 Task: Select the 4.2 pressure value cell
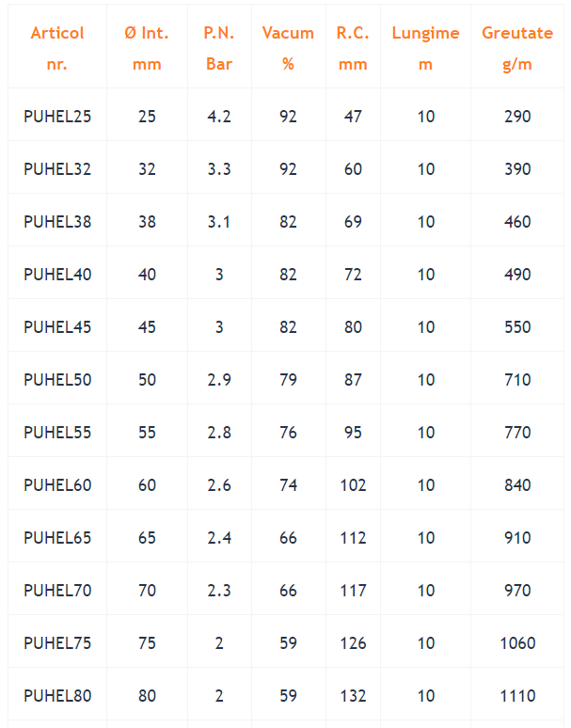(219, 116)
